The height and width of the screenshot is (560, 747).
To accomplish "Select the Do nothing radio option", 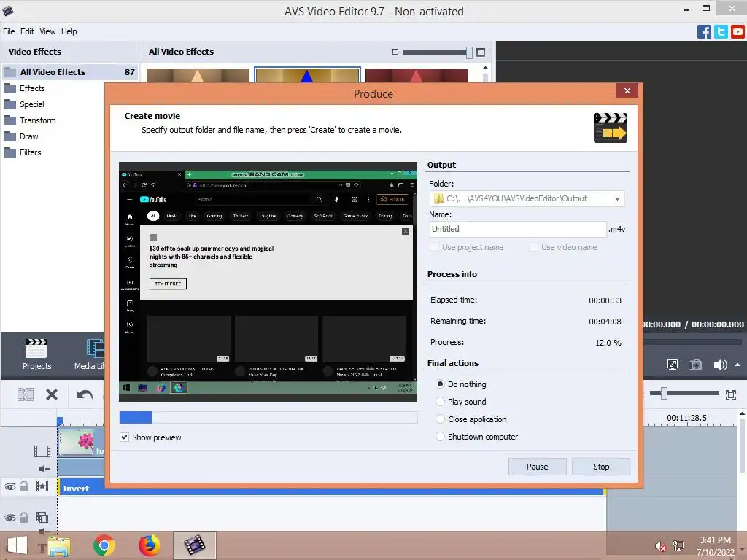I will pyautogui.click(x=440, y=384).
